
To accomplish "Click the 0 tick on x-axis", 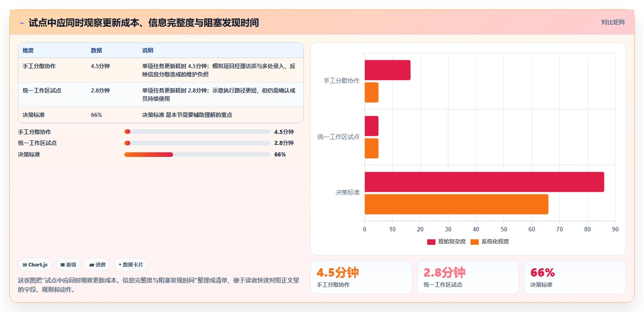I will pos(365,229).
